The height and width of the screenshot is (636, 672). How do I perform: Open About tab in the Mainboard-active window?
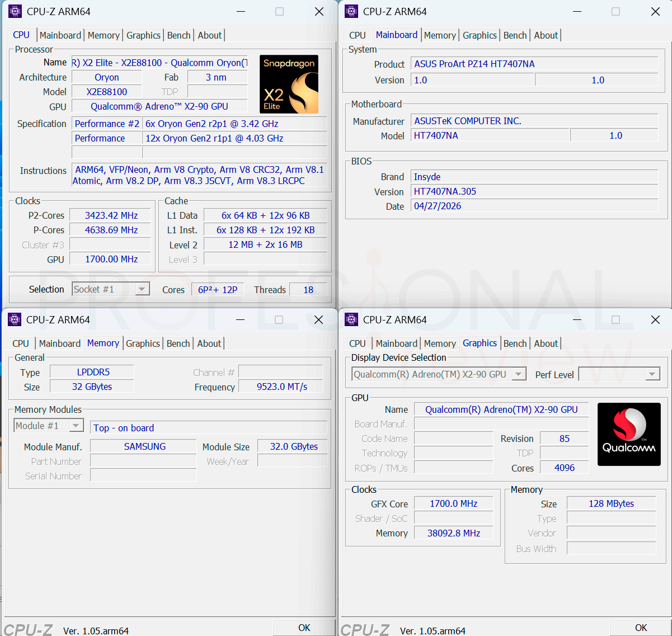coord(546,35)
